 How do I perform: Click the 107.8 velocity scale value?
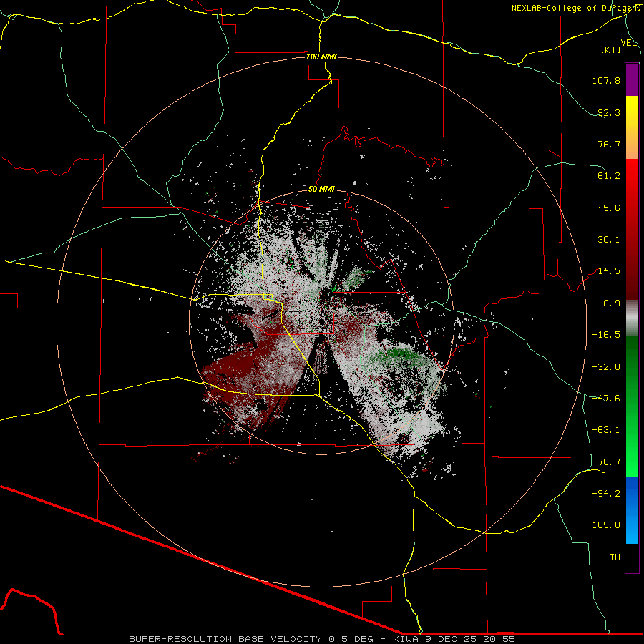point(606,80)
